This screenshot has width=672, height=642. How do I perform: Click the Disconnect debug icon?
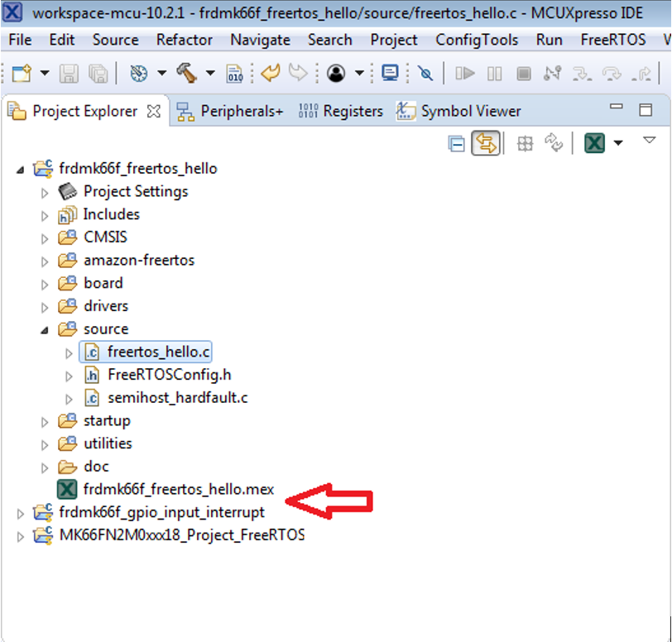pos(553,74)
